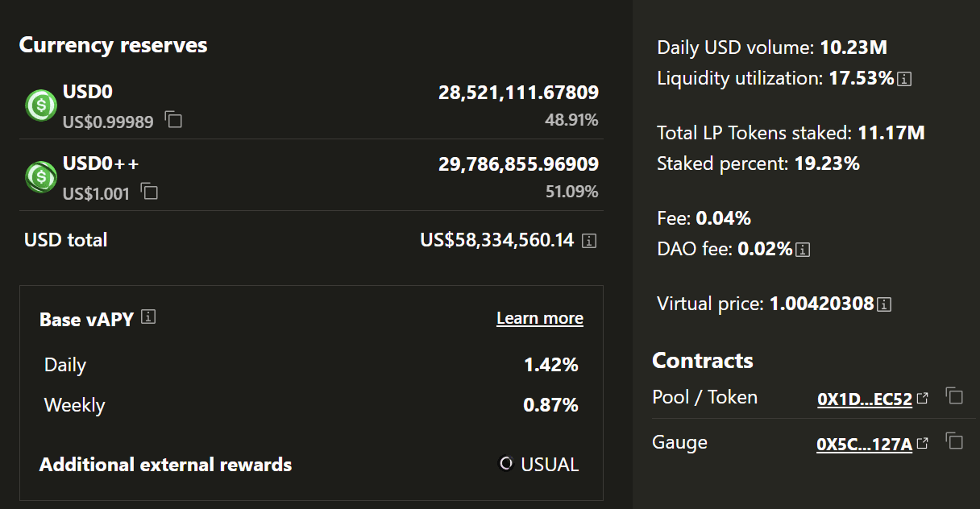Select the Daily vAPY row value
Viewport: 980px width, 509px height.
551,365
